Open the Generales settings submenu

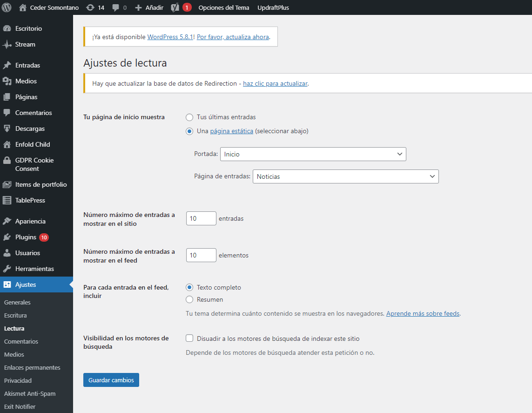point(17,302)
